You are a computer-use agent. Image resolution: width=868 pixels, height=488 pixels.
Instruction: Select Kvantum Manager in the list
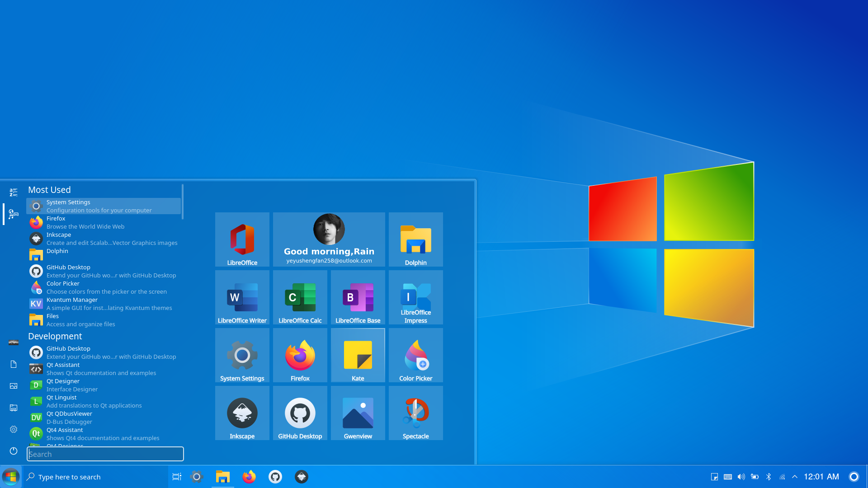pos(104,304)
